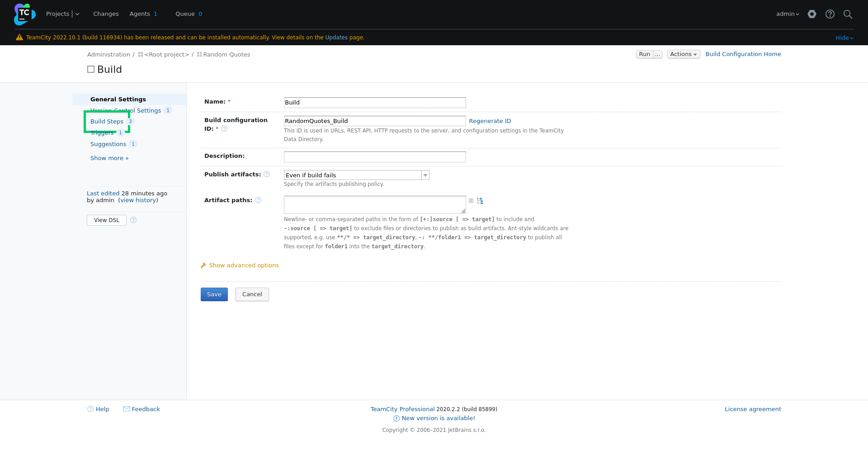Image resolution: width=868 pixels, height=450 pixels.
Task: Click the help icon next to Build configuration ID
Action: (224, 129)
